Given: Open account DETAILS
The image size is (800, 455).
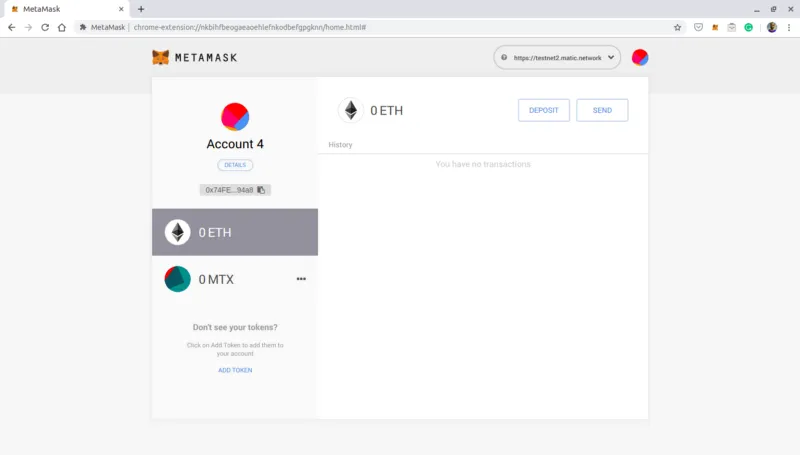Looking at the screenshot, I should pyautogui.click(x=235, y=165).
